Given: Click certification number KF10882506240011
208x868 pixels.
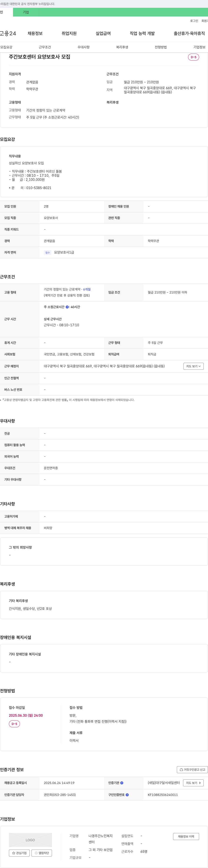Looking at the screenshot, I should (x=163, y=795).
